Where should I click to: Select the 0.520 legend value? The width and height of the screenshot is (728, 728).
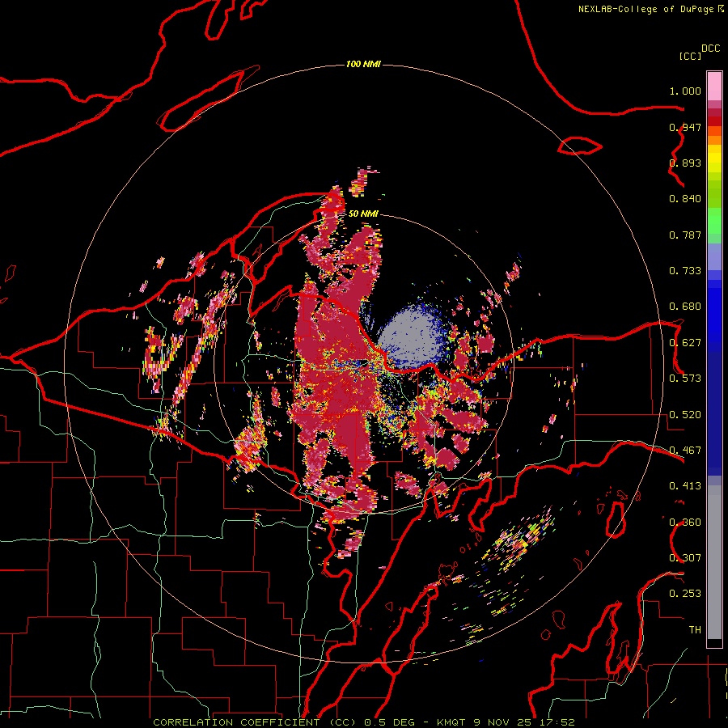[x=685, y=415]
